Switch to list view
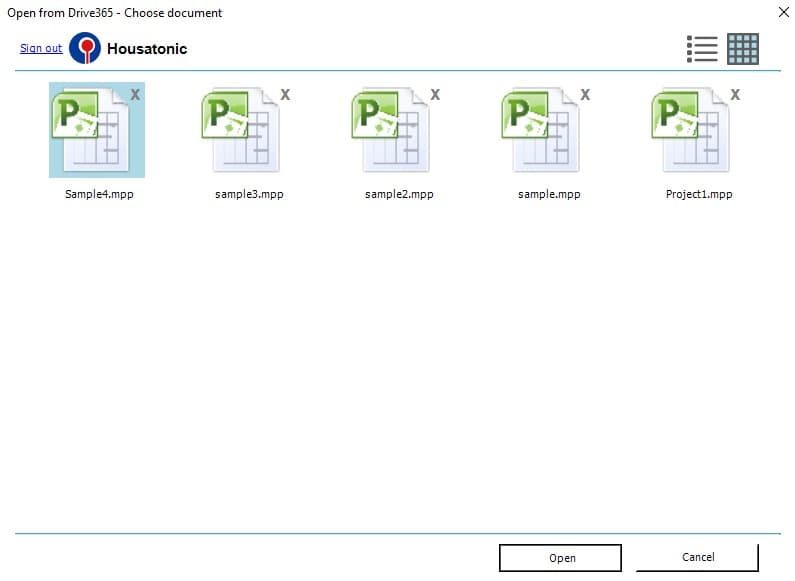 coord(702,49)
